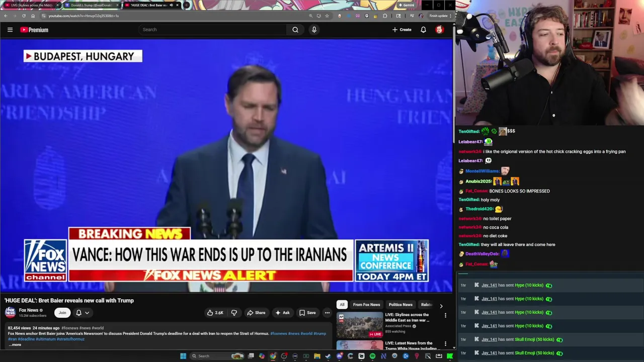Click the YouTube Premium logo

click(x=34, y=30)
